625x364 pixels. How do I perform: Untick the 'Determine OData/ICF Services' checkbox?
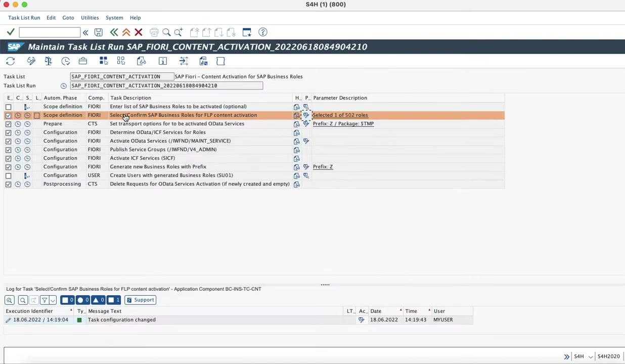(x=8, y=132)
